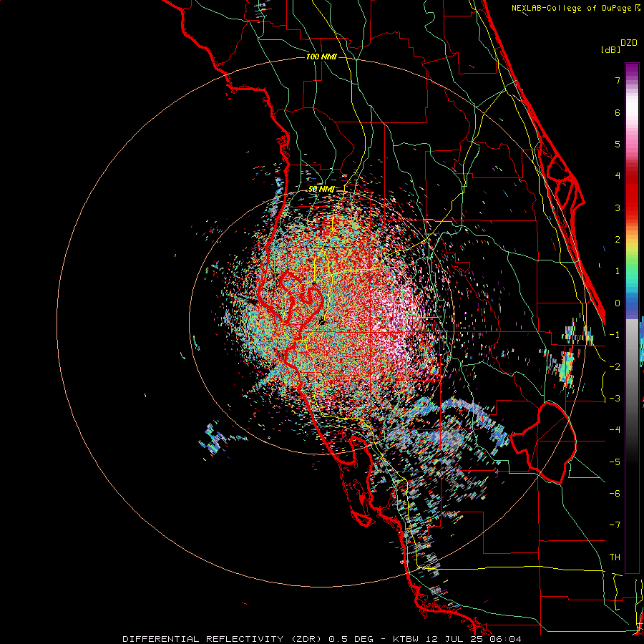Click the 3 value on color scale
Screen dimensions: 644x644
618,208
